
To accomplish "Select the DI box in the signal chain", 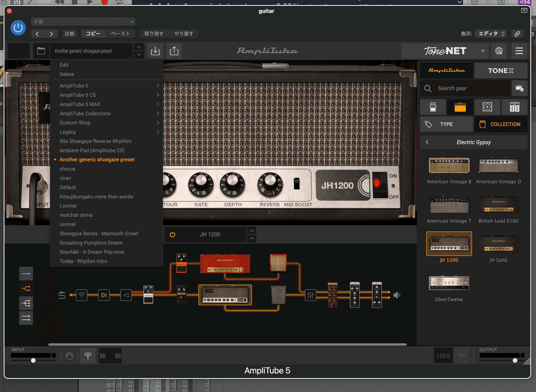I will (x=104, y=295).
